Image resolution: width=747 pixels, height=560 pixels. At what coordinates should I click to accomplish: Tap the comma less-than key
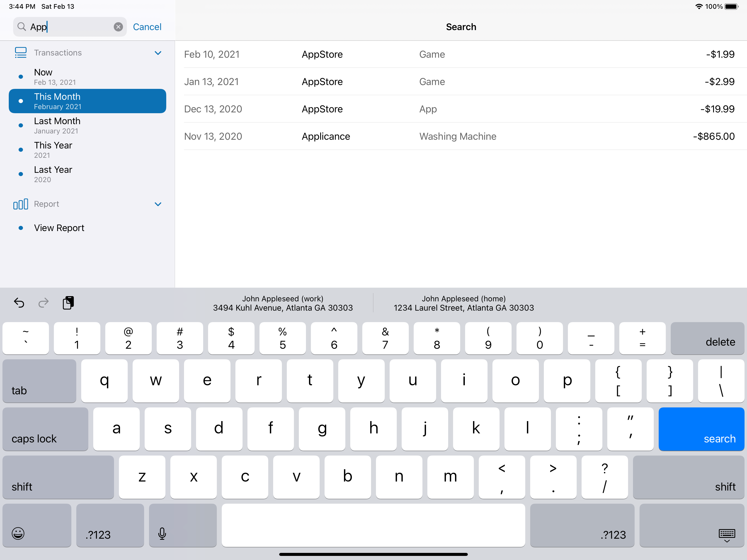pyautogui.click(x=502, y=477)
